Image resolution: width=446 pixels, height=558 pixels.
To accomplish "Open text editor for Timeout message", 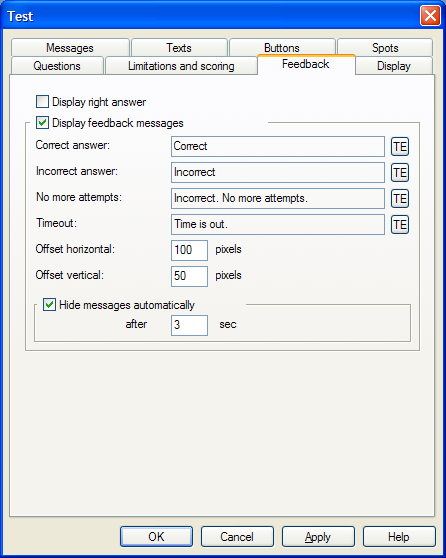I will coord(400,225).
